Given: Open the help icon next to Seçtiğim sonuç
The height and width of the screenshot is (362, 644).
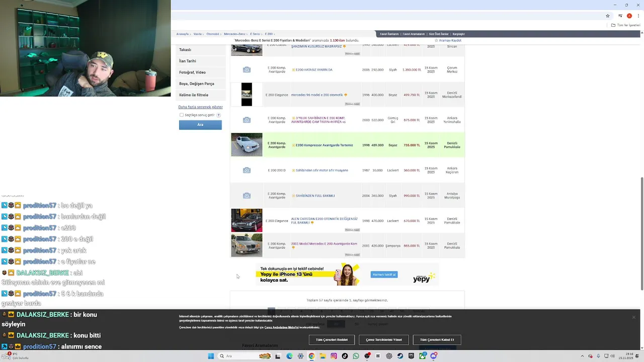Looking at the screenshot, I should tap(218, 115).
